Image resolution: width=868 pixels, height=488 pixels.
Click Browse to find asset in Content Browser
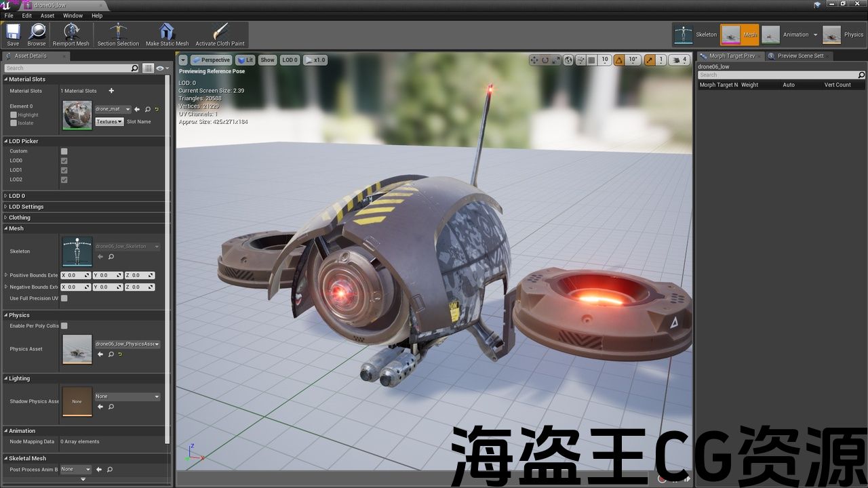tap(37, 34)
